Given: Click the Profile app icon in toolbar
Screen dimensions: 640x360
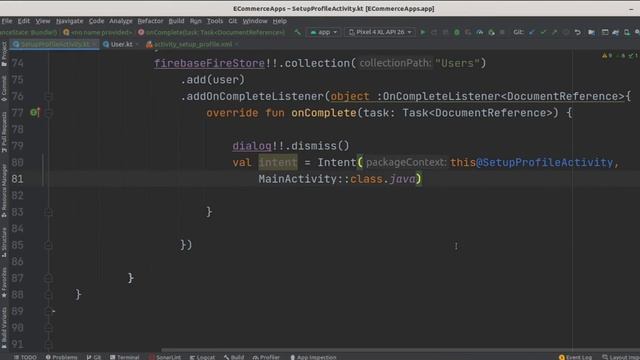Looking at the screenshot, I should [480, 32].
